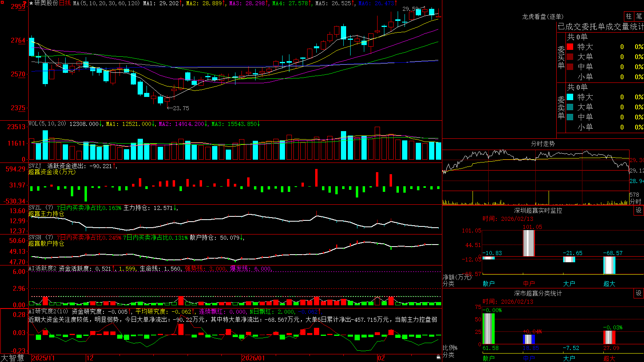Image resolution: width=644 pixels, height=362 pixels.
Task: Click the cyan 特大 sell-order color swatch
Action: [x=570, y=97]
